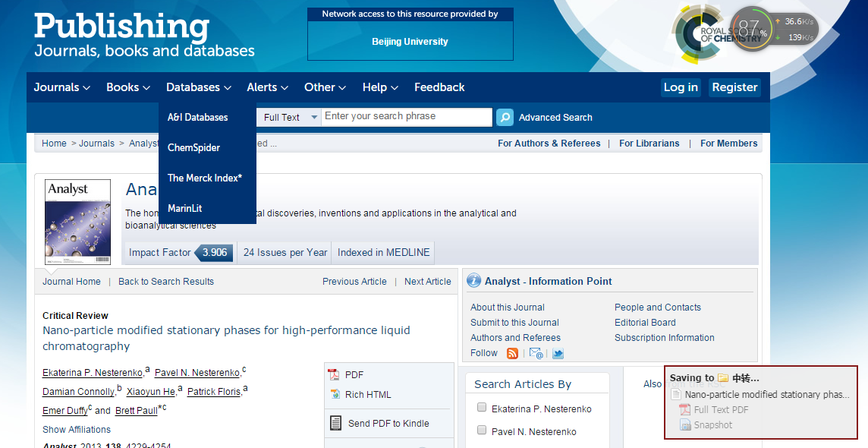Click the Twitter bird icon
The image size is (868, 448).
tap(558, 353)
